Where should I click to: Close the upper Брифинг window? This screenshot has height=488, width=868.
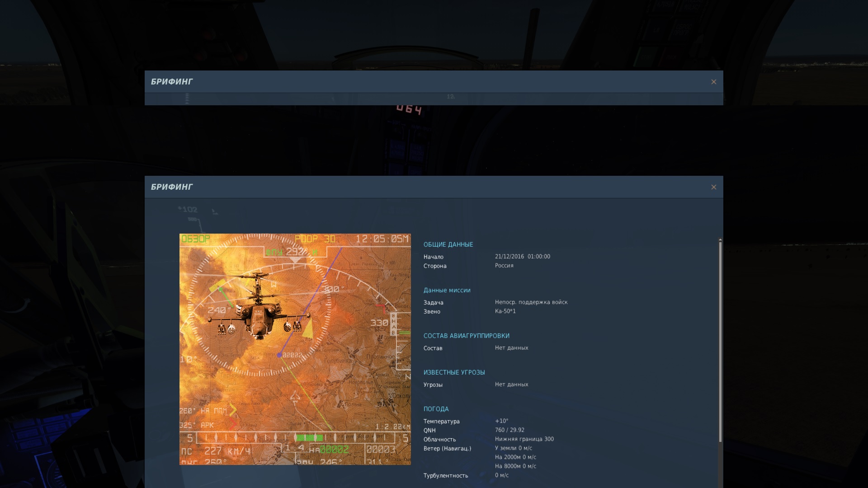click(713, 82)
